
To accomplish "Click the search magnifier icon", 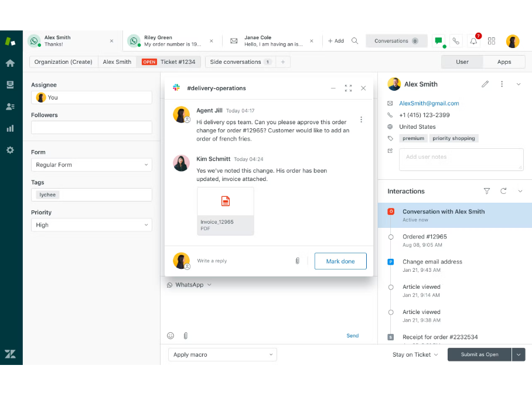I will pos(354,41).
